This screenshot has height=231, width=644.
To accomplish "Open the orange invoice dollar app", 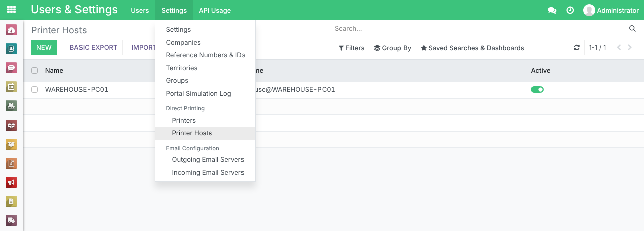I will point(11,163).
